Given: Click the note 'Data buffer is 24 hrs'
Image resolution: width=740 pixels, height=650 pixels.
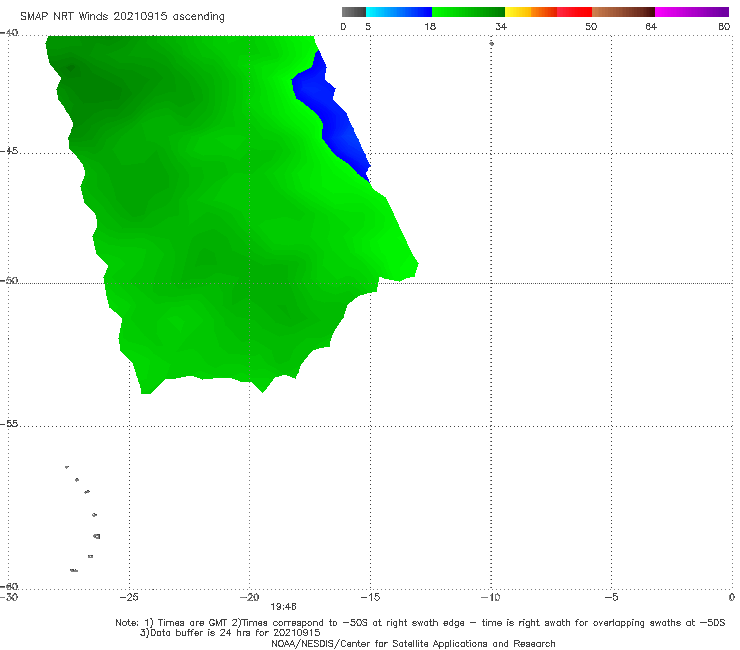Looking at the screenshot, I should tap(202, 633).
